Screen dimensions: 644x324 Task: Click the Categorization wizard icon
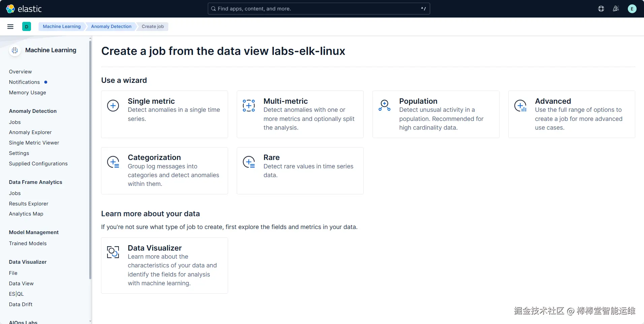point(113,162)
